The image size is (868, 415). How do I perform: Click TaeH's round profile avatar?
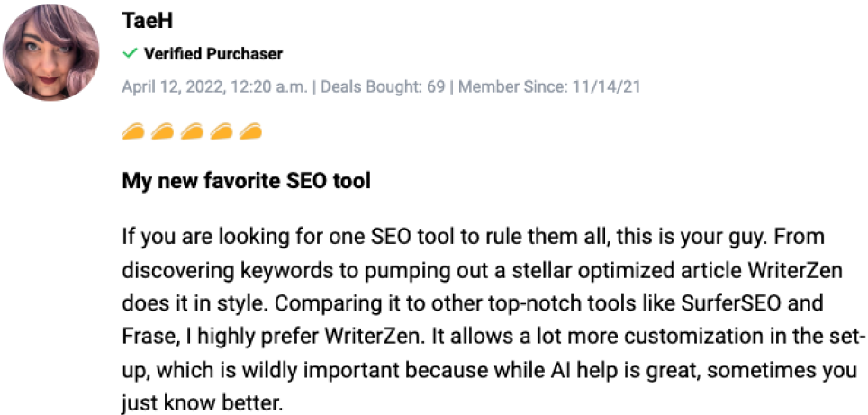(51, 52)
